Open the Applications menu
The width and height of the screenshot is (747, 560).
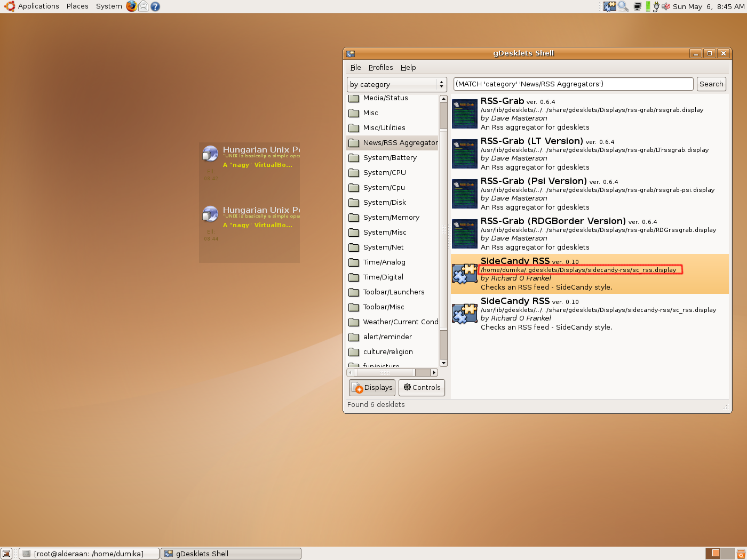click(38, 6)
